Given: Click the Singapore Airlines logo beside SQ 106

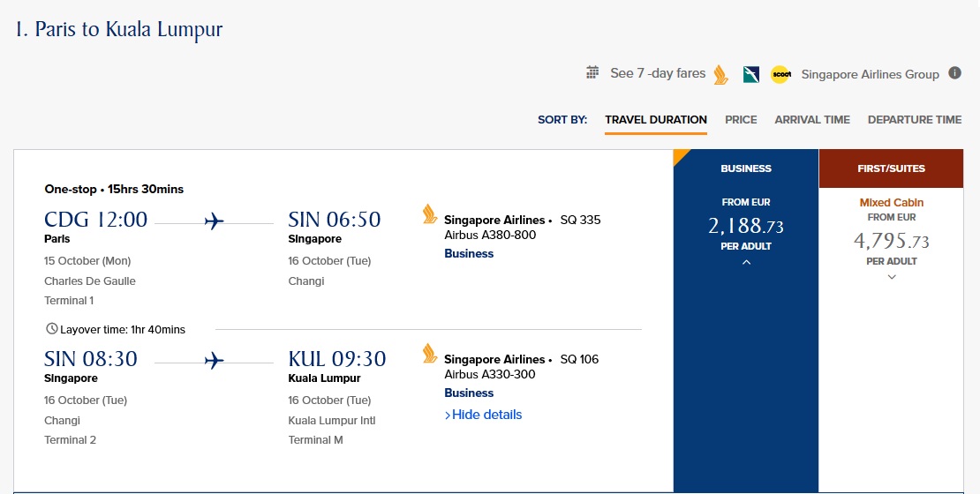Looking at the screenshot, I should point(430,354).
